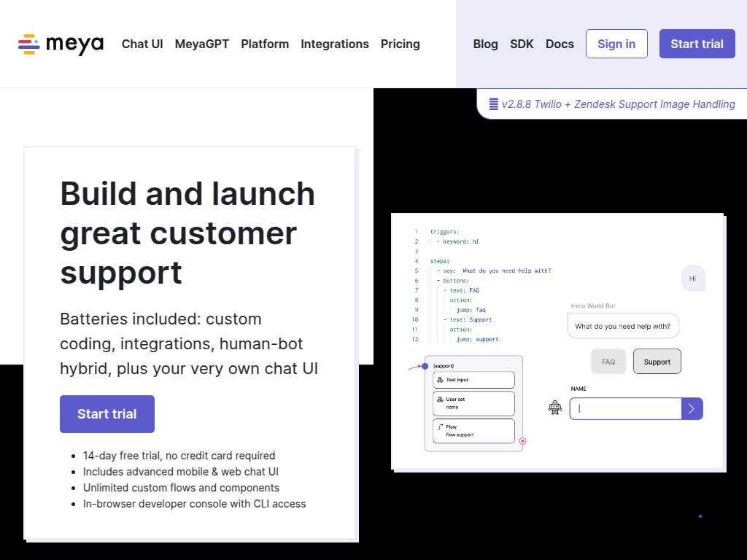
Task: Submit the name with the arrow button
Action: click(x=692, y=408)
